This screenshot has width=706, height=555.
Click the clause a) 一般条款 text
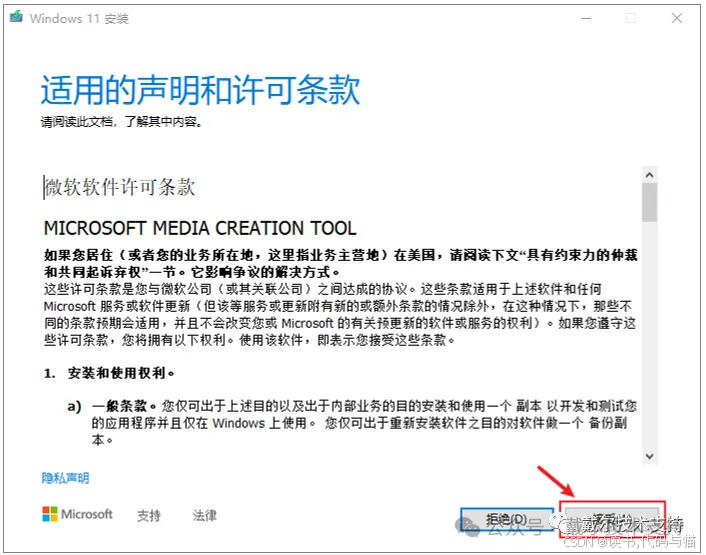pos(353,423)
